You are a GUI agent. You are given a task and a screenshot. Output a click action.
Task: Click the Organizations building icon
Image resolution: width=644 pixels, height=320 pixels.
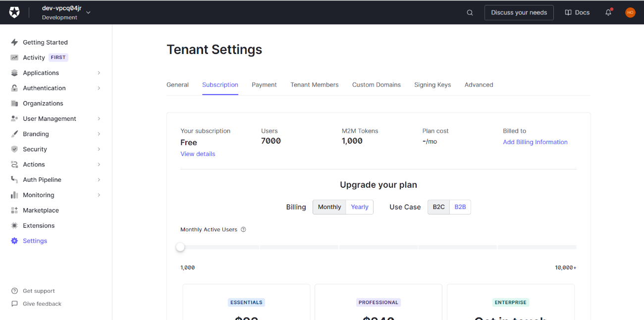tap(14, 104)
